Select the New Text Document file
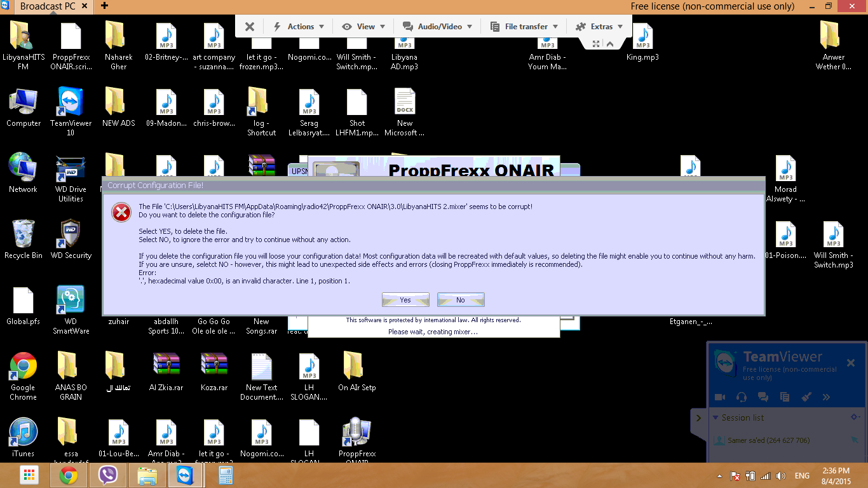This screenshot has width=868, height=488. (261, 376)
